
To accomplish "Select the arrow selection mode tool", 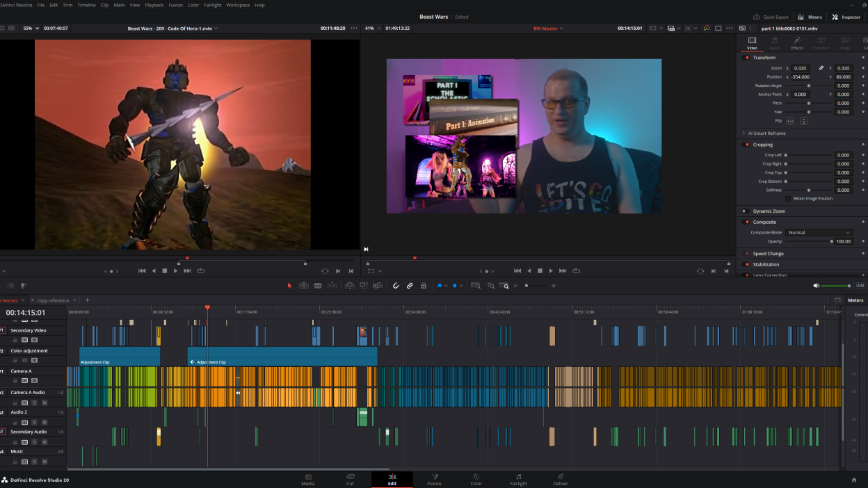I will tap(290, 285).
